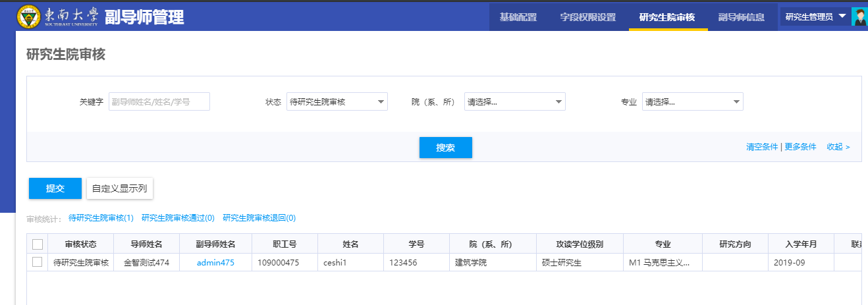Toggle the select-all header checkbox
The image size is (868, 305).
click(x=38, y=244)
